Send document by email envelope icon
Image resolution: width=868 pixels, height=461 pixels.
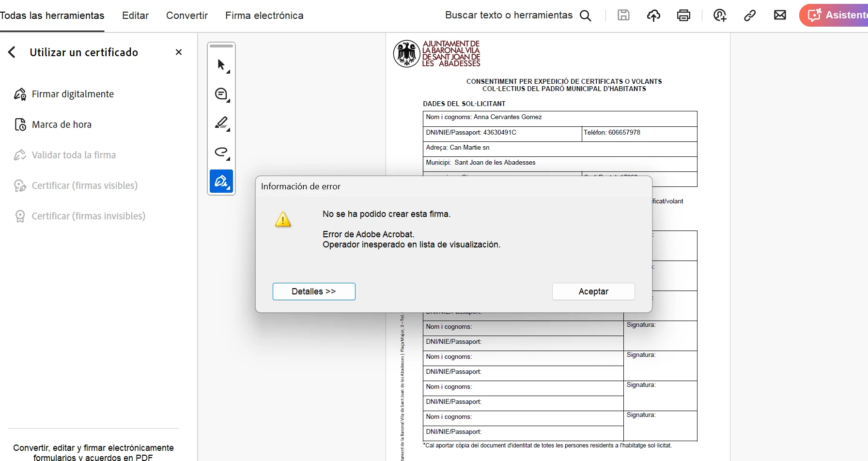(780, 15)
